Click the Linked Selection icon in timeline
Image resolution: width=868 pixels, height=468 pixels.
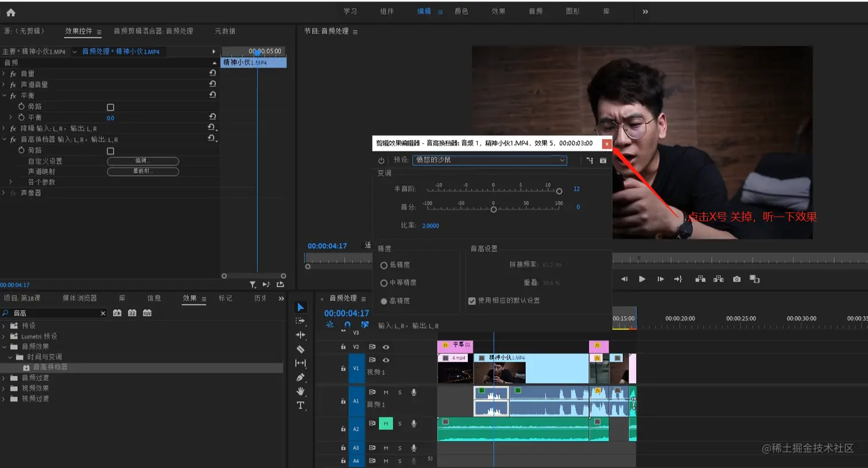(365, 325)
